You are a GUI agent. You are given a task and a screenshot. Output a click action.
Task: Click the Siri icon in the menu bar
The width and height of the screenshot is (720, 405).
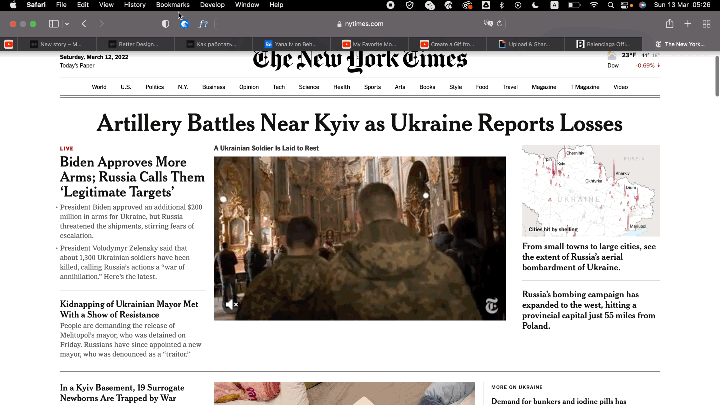642,5
